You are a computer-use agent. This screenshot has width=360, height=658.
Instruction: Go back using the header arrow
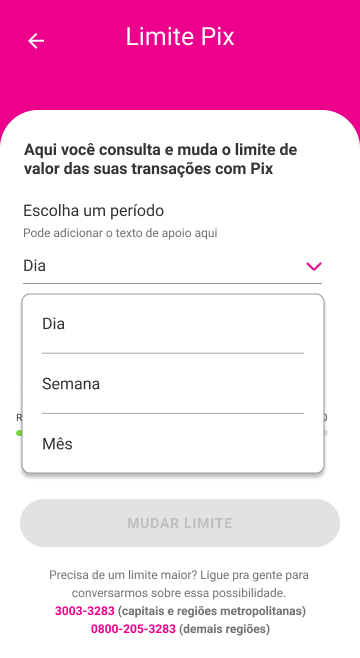pyautogui.click(x=36, y=41)
